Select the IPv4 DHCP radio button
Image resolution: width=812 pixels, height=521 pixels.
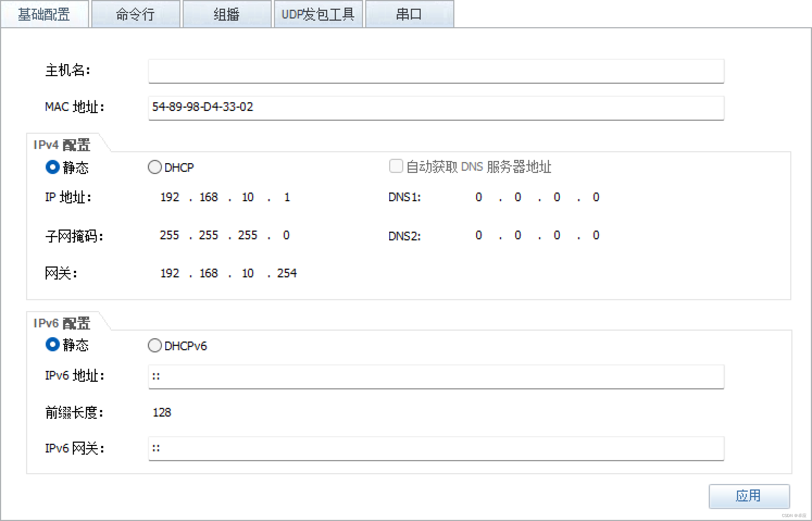click(155, 167)
